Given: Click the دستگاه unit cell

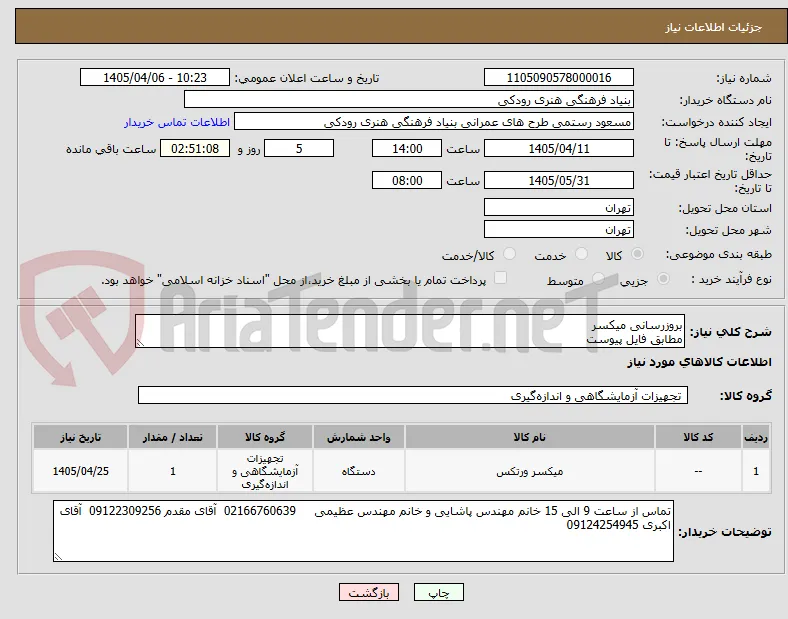Looking at the screenshot, I should coord(359,471).
